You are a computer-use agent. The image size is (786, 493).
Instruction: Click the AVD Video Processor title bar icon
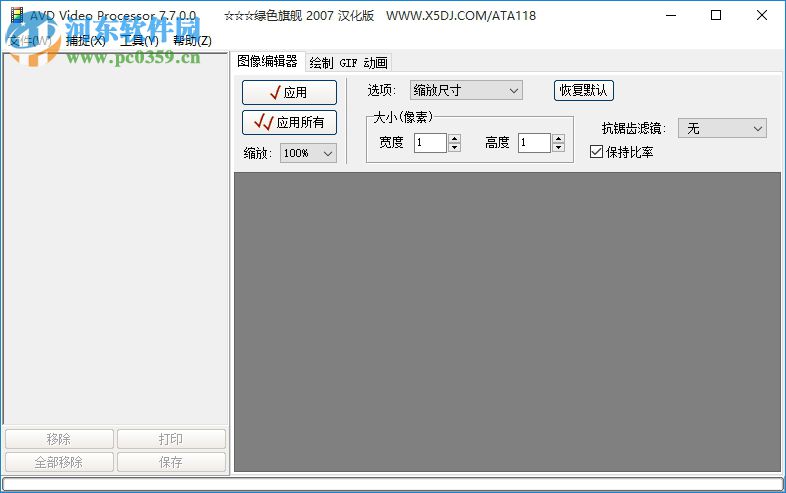pyautogui.click(x=17, y=15)
